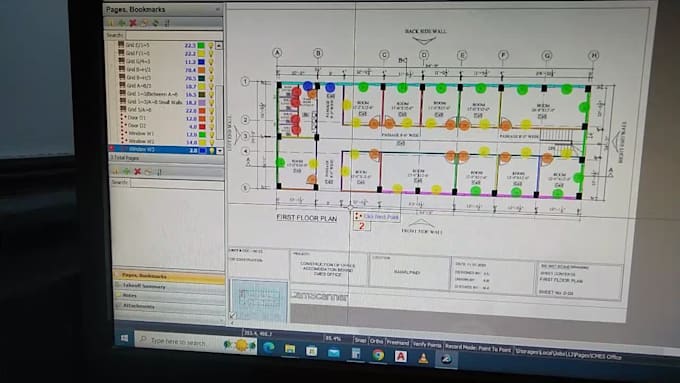The image size is (680, 383).
Task: Click the sort icon in Pages toolbar
Action: [167, 23]
